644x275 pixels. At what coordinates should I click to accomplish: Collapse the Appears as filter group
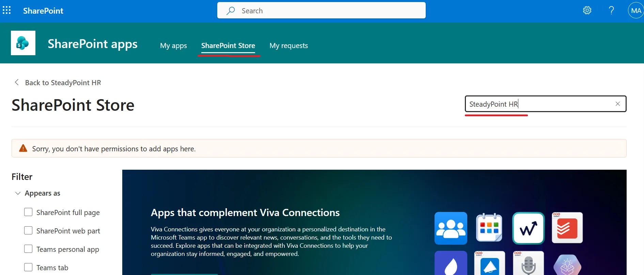pyautogui.click(x=18, y=193)
